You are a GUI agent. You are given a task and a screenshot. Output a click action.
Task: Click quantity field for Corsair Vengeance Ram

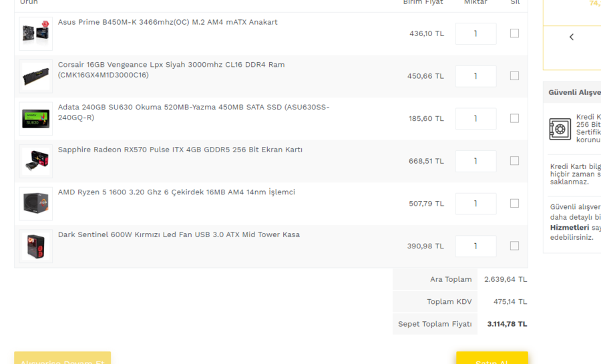tap(475, 76)
